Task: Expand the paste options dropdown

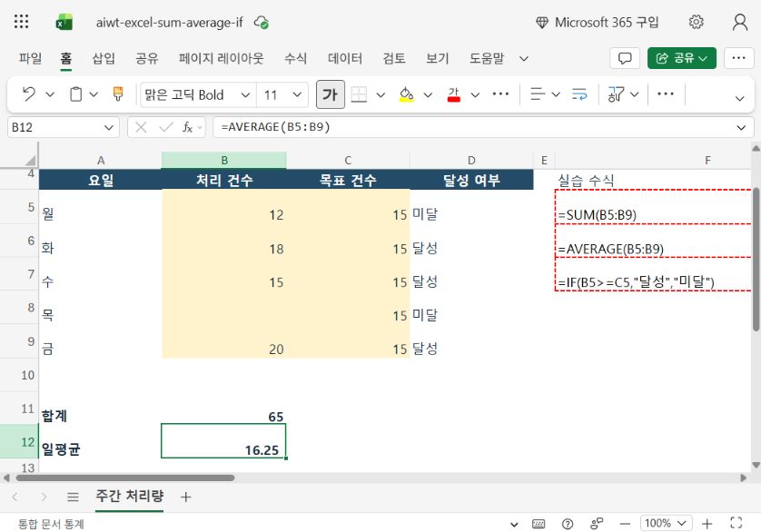Action: click(94, 94)
